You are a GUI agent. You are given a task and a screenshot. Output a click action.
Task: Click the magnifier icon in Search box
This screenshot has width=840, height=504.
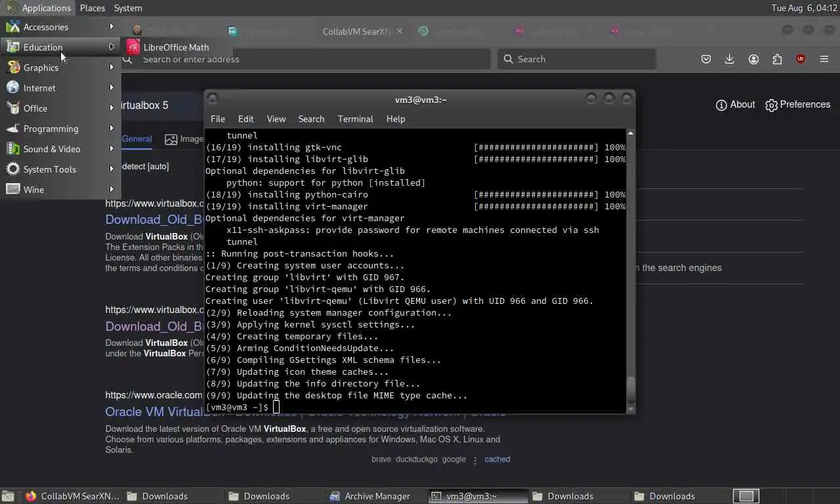509,59
